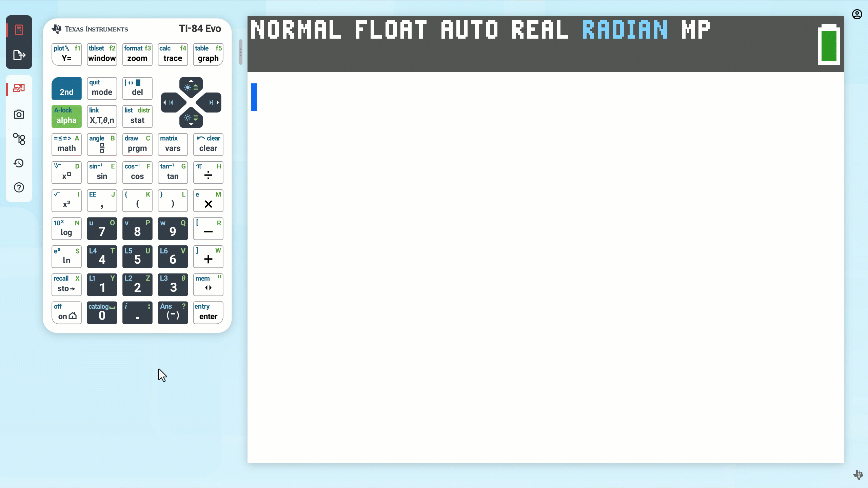The width and height of the screenshot is (868, 488).
Task: Select the trace key
Action: coord(173,55)
